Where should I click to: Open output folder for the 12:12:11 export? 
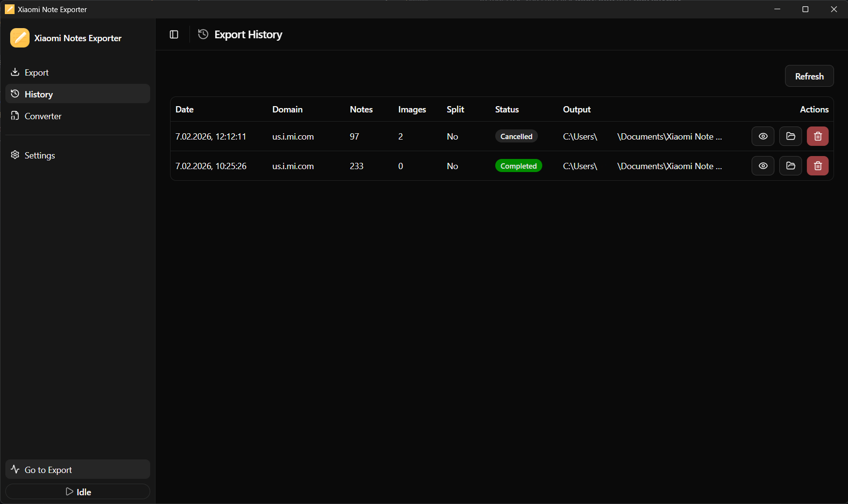pyautogui.click(x=790, y=136)
